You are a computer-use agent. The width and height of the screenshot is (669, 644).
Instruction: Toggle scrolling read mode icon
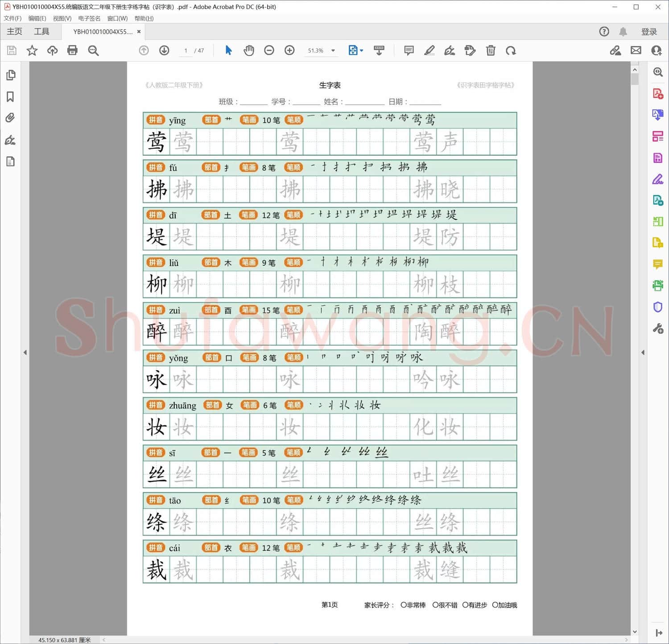coord(379,50)
